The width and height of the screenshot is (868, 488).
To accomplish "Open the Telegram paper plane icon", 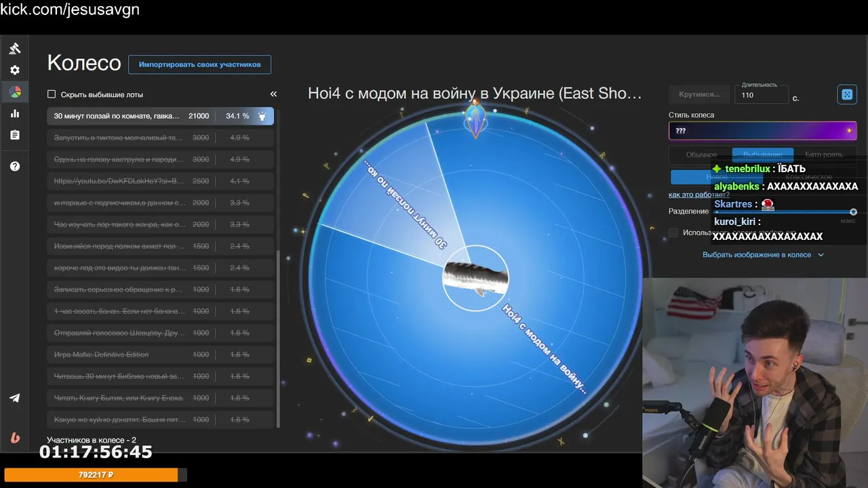I will tap(15, 398).
